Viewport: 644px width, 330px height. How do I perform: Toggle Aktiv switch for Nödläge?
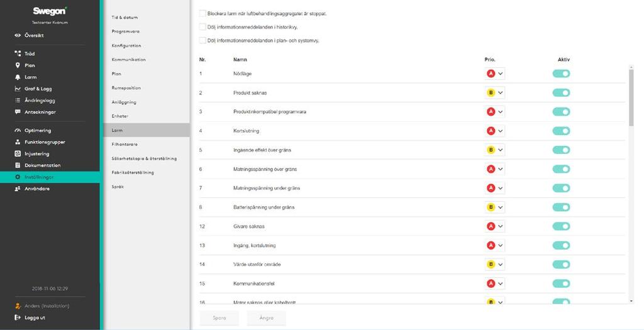click(561, 74)
